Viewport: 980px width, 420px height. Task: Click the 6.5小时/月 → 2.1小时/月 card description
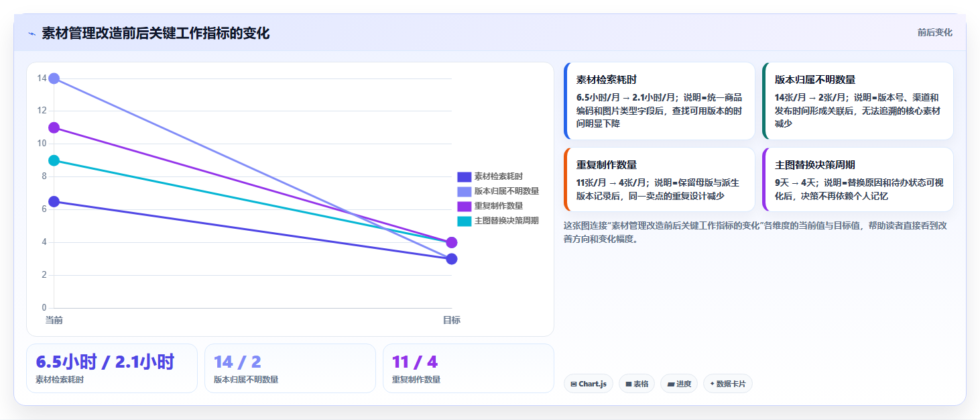pyautogui.click(x=659, y=110)
